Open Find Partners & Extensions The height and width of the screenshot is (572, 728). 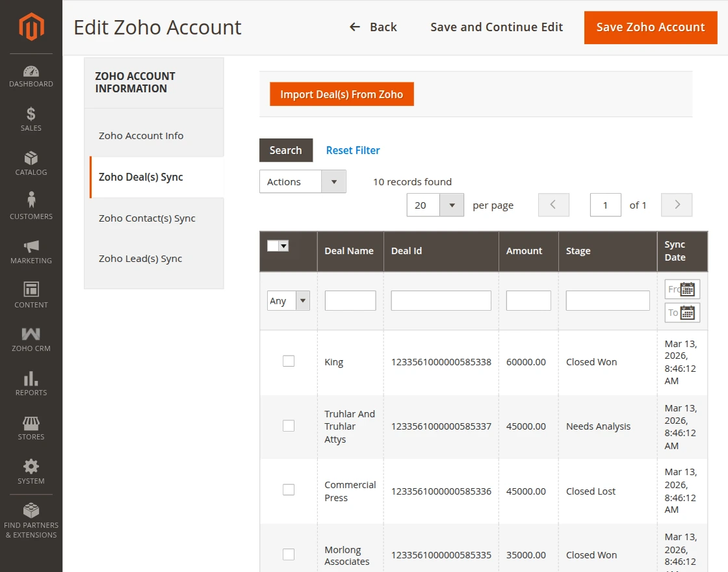[31, 521]
